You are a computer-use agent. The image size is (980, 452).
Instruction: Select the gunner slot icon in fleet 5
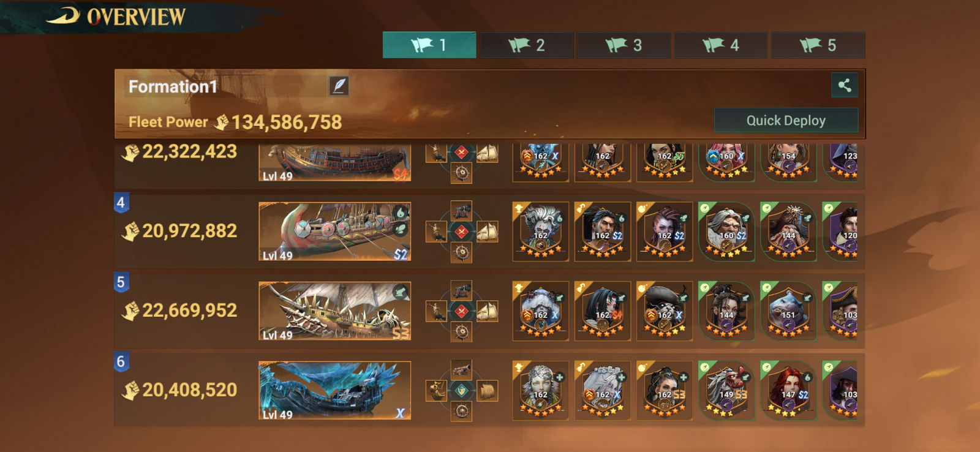(x=436, y=311)
